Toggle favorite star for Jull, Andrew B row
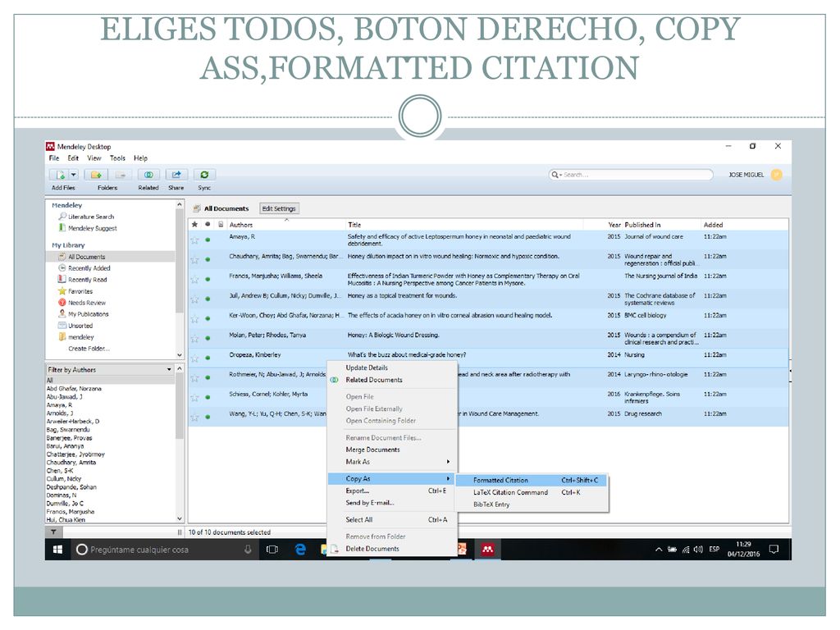The height and width of the screenshot is (630, 840). pos(194,299)
